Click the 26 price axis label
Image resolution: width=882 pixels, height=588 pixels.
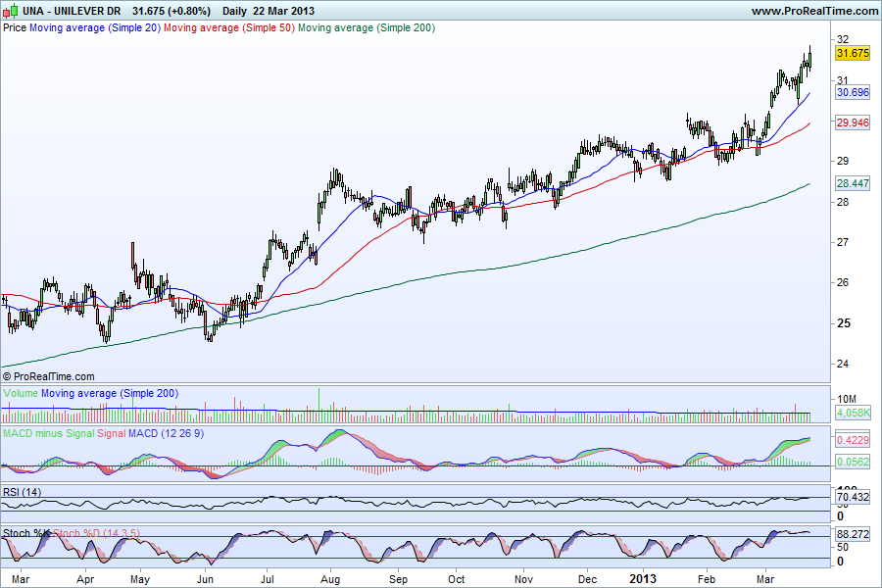click(x=843, y=282)
